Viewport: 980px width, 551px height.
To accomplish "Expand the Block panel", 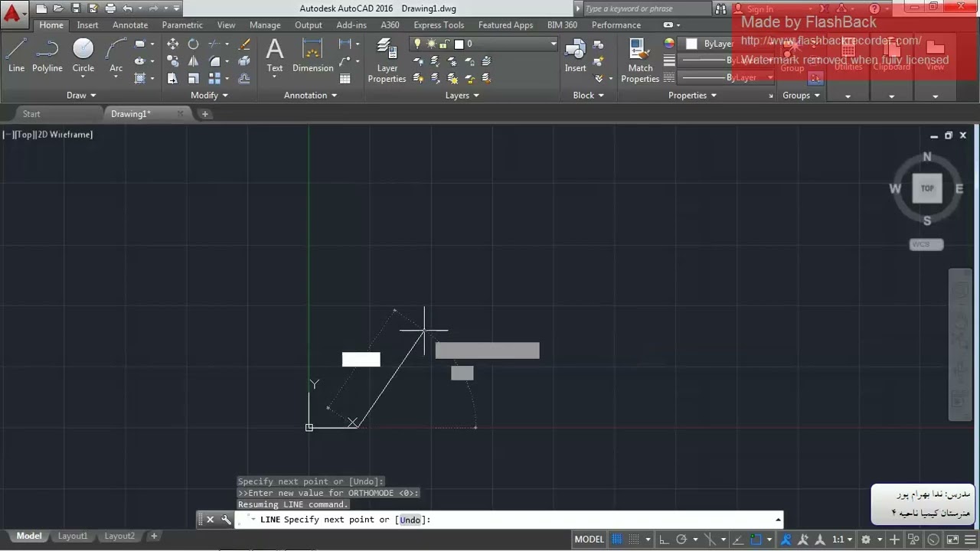I will pos(589,95).
